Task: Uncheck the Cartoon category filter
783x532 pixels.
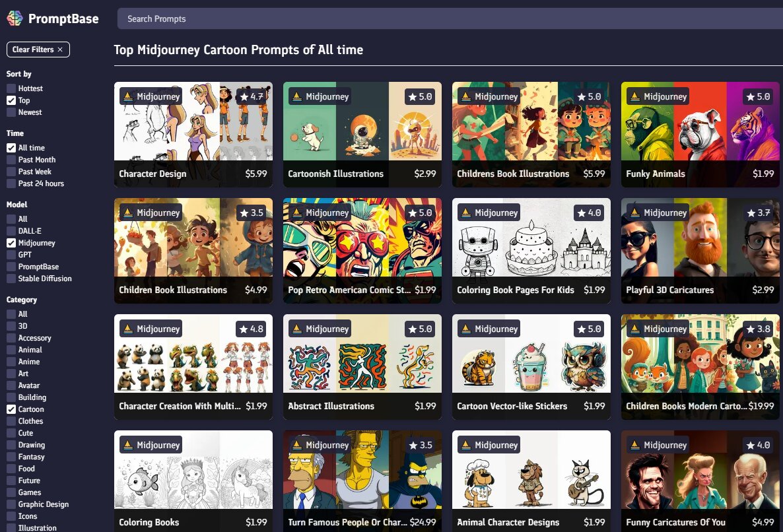Action: pyautogui.click(x=11, y=409)
